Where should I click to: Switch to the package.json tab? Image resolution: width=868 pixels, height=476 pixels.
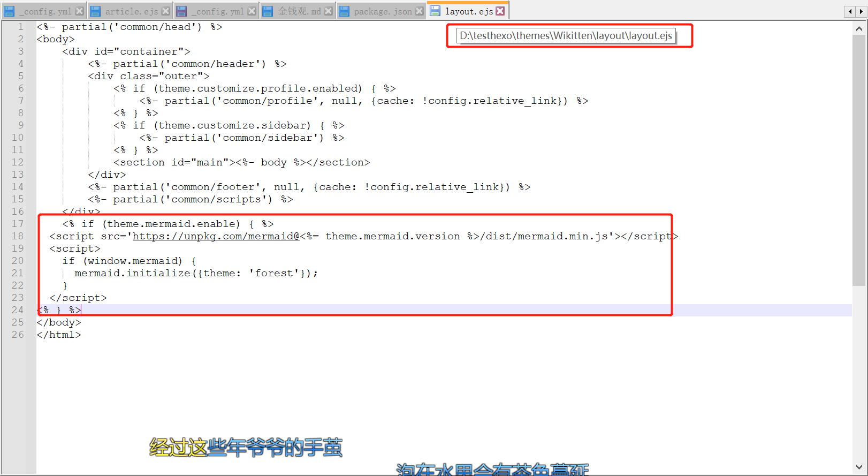coord(382,11)
